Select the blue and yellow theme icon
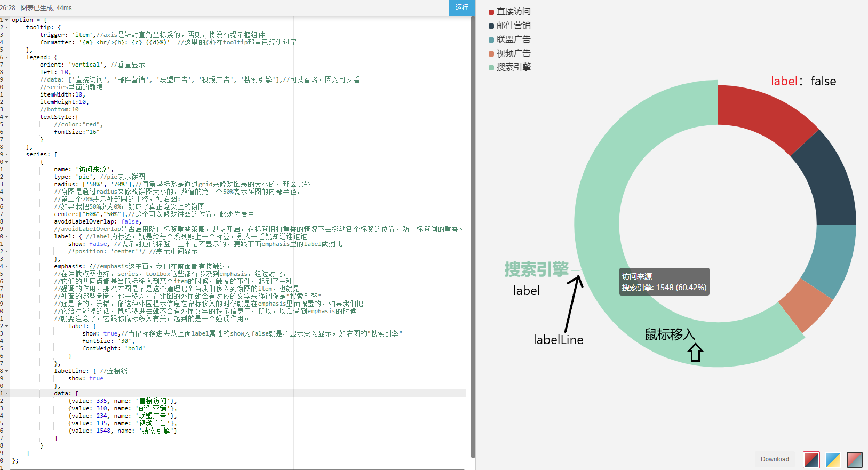 (x=833, y=459)
